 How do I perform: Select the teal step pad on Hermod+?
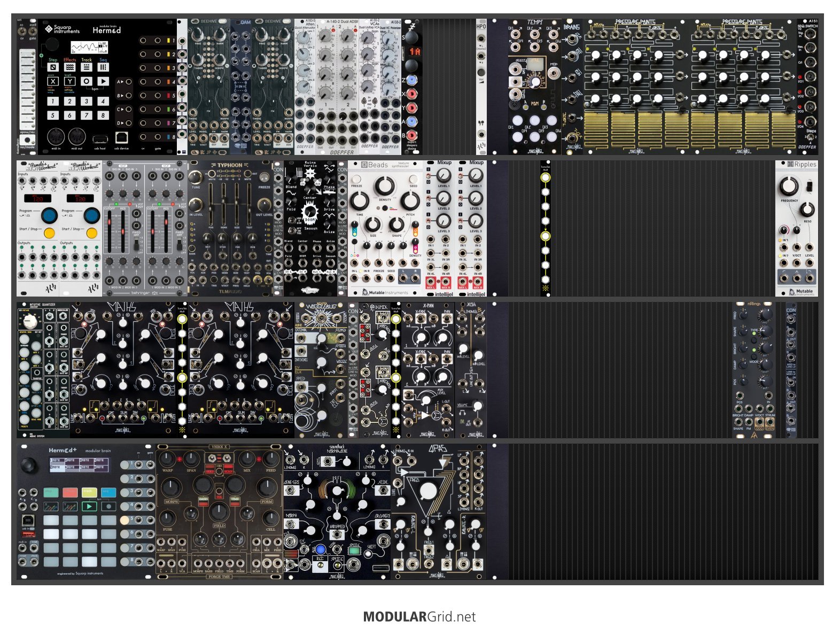pos(51,492)
